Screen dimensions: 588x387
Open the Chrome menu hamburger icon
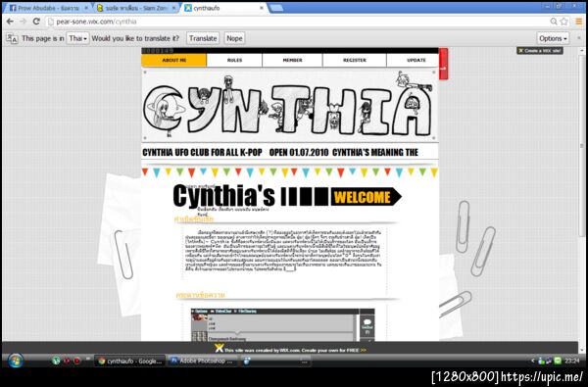click(579, 22)
